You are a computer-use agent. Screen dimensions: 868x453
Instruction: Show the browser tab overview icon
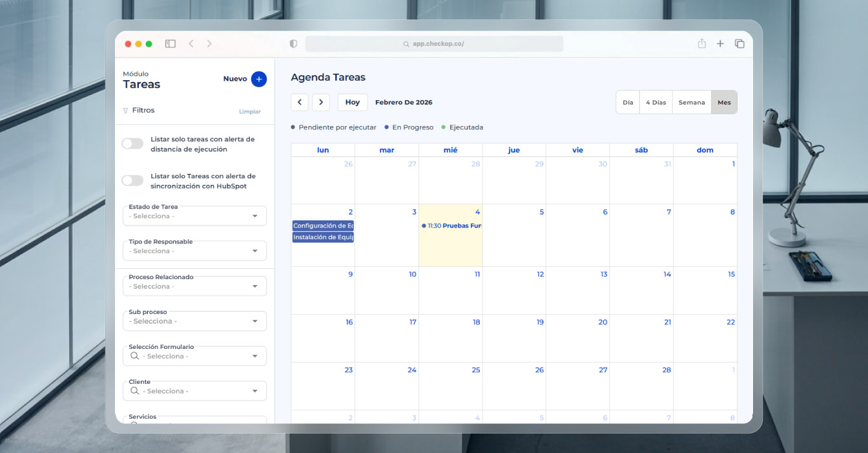[x=739, y=44]
